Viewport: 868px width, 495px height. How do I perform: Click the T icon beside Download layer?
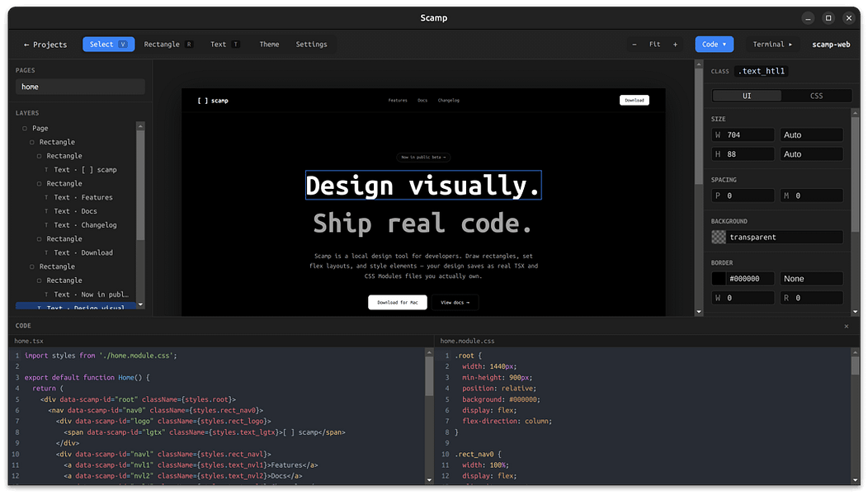[46, 252]
